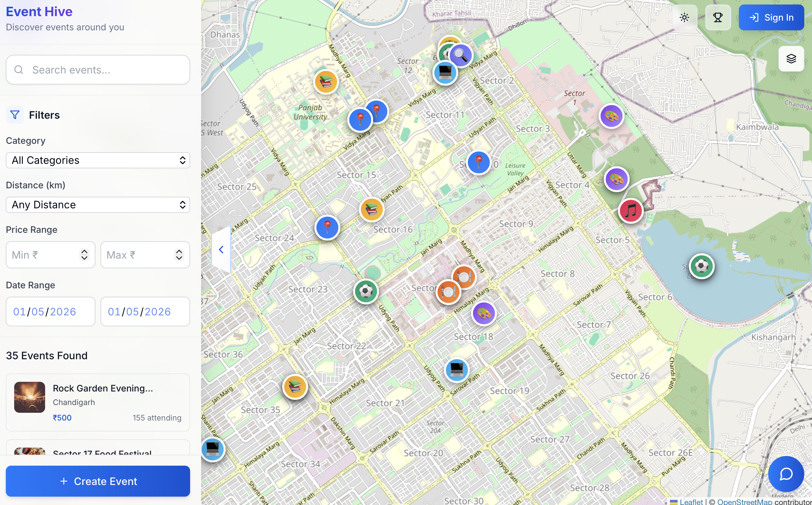The image size is (812, 505).
Task: Click the red music note map marker
Action: click(631, 211)
